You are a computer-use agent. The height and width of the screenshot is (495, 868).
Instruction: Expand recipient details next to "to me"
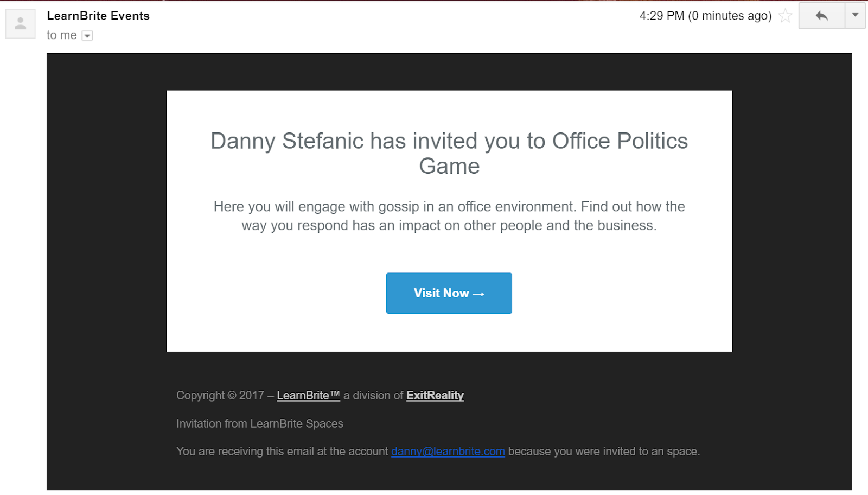(87, 36)
